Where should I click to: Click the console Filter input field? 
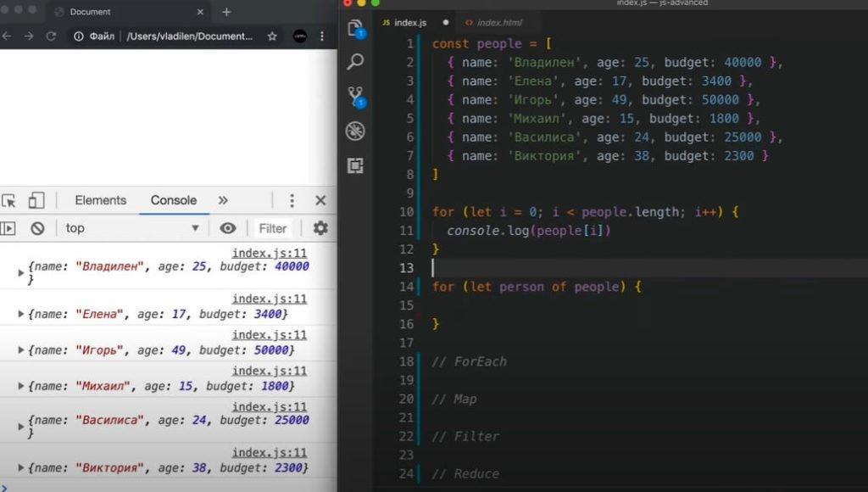(273, 228)
